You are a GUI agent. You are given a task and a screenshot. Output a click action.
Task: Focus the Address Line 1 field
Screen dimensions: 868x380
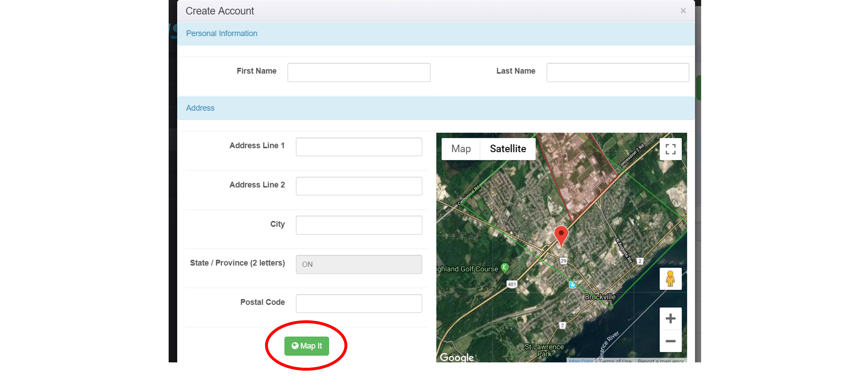pyautogui.click(x=358, y=147)
